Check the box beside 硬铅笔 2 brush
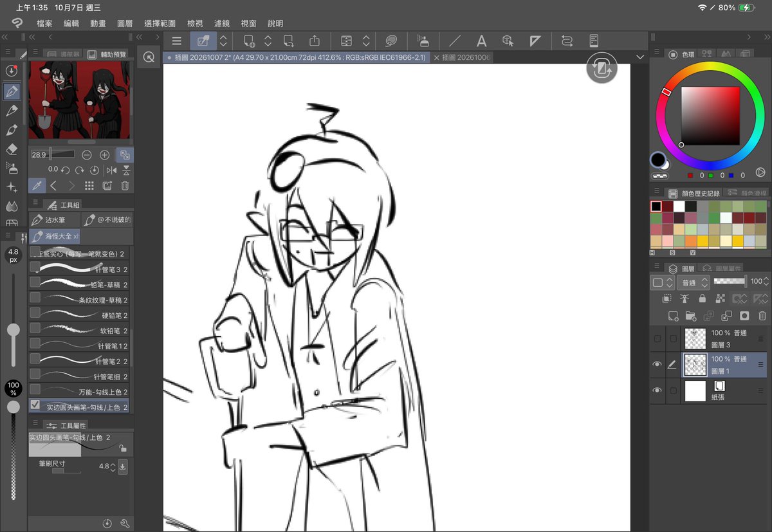The width and height of the screenshot is (772, 532). 35,313
